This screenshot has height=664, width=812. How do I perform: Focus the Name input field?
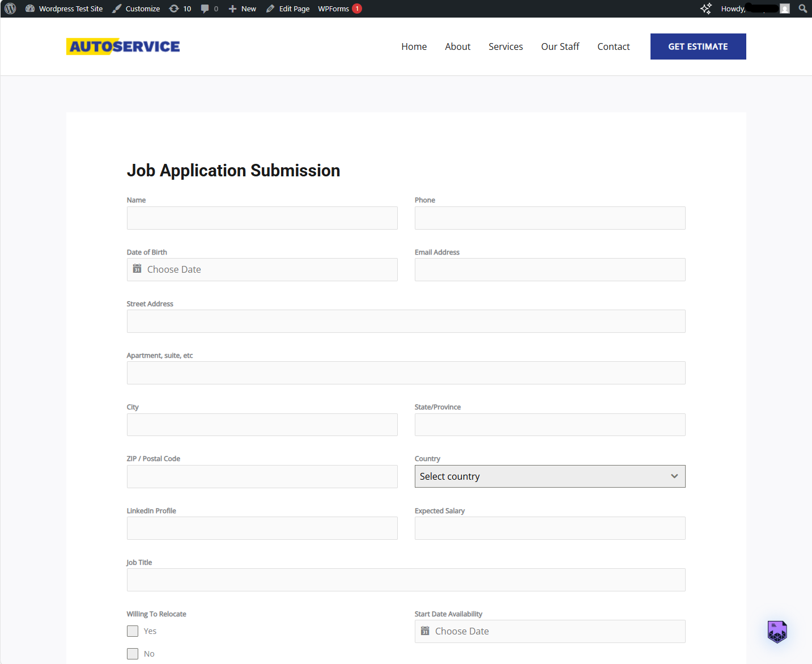pyautogui.click(x=262, y=218)
